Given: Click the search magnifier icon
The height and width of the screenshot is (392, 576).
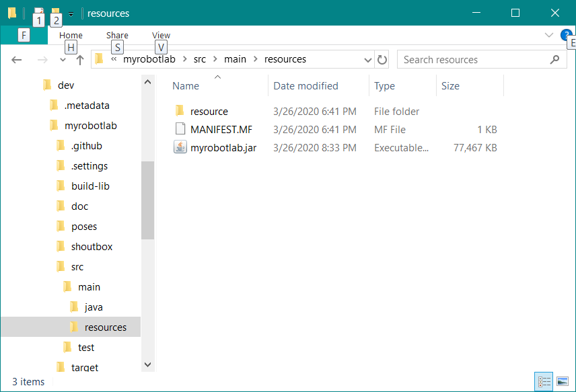Looking at the screenshot, I should (x=554, y=59).
